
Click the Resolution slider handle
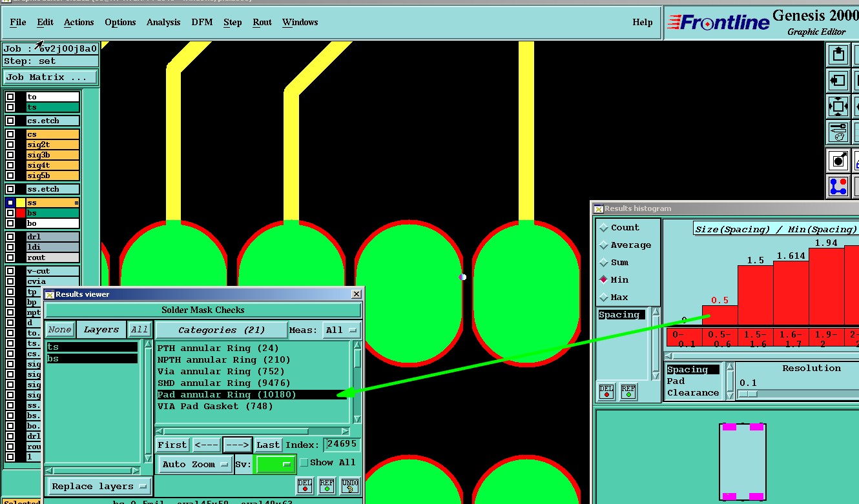747,394
